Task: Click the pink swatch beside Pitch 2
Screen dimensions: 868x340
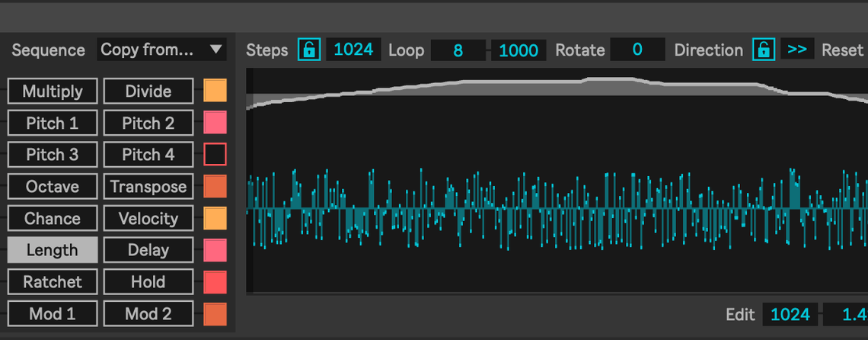Action: tap(215, 123)
